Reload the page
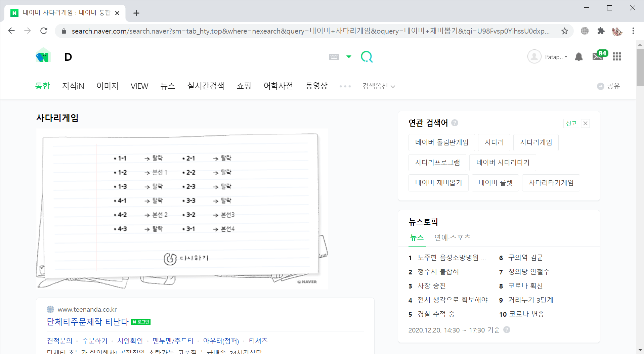The height and width of the screenshot is (354, 644). point(44,31)
